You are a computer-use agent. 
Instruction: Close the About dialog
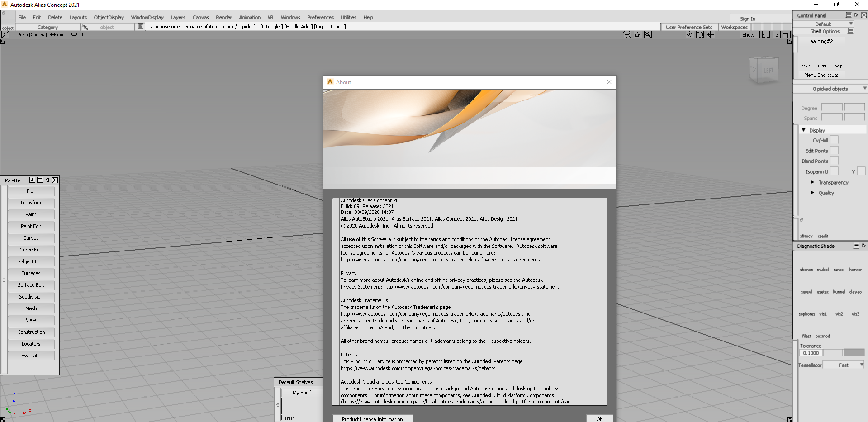(x=609, y=82)
